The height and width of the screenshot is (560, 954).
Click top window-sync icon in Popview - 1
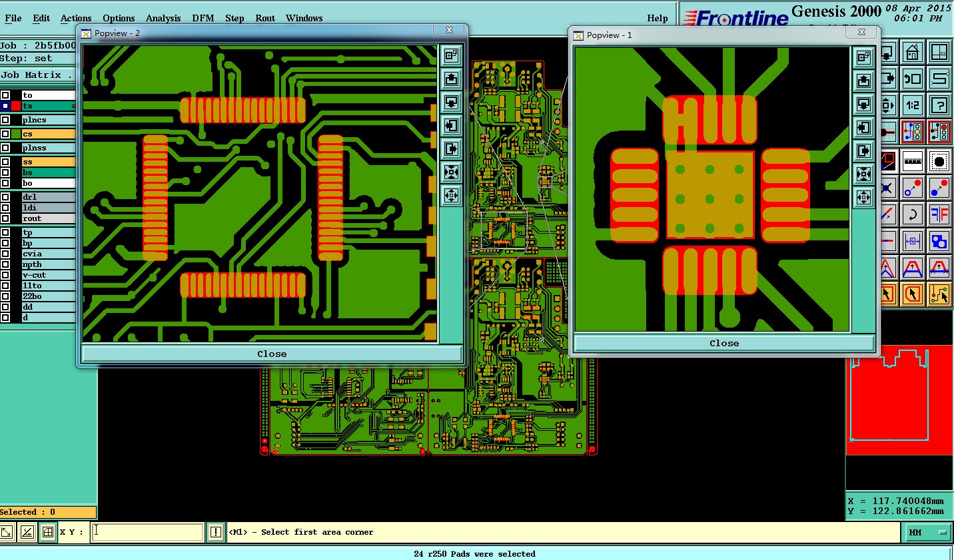[x=863, y=58]
